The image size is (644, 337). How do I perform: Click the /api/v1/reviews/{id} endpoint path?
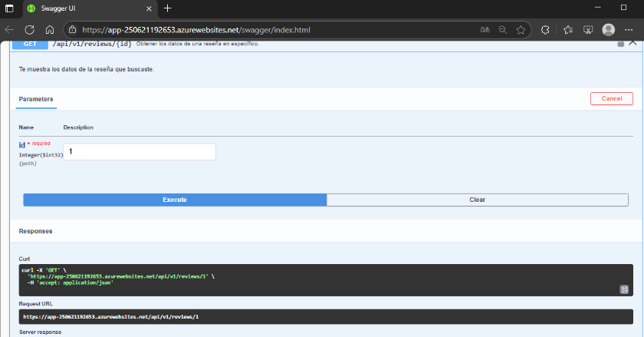[x=92, y=44]
